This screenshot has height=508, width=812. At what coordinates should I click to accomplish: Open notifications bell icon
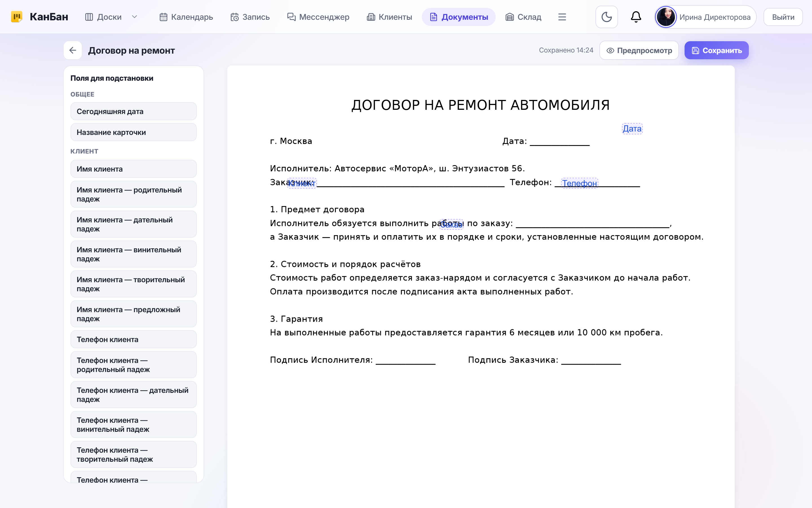point(636,17)
